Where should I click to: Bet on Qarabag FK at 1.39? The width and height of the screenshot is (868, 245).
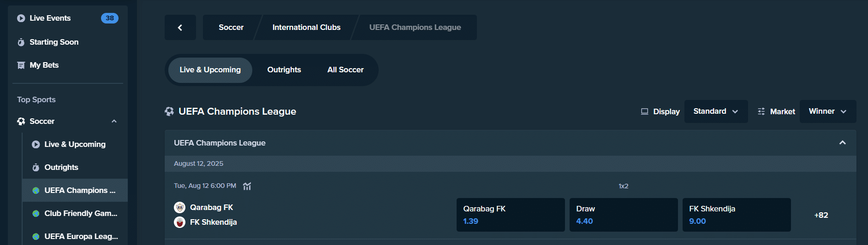510,215
